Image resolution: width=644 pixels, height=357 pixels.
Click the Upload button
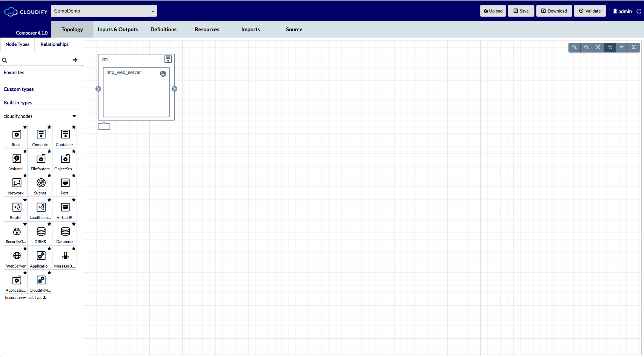click(493, 11)
